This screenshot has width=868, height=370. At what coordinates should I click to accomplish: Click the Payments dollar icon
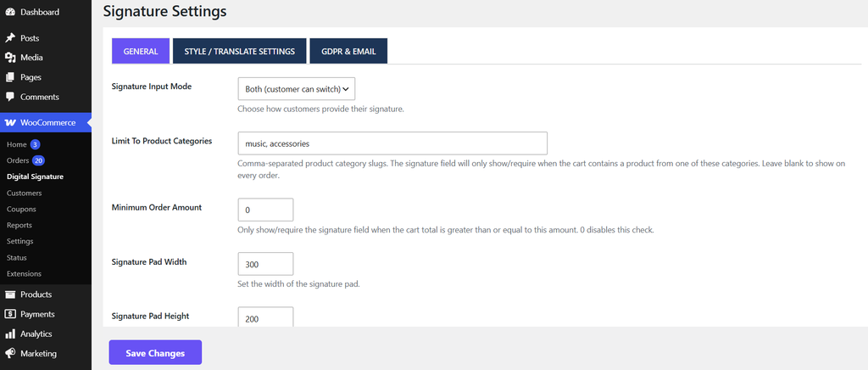pos(10,314)
